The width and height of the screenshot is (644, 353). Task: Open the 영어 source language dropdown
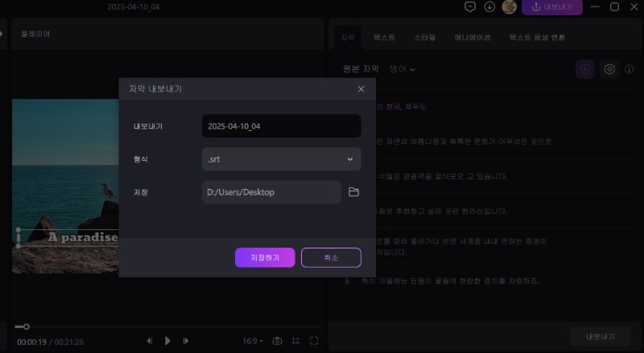coord(402,69)
